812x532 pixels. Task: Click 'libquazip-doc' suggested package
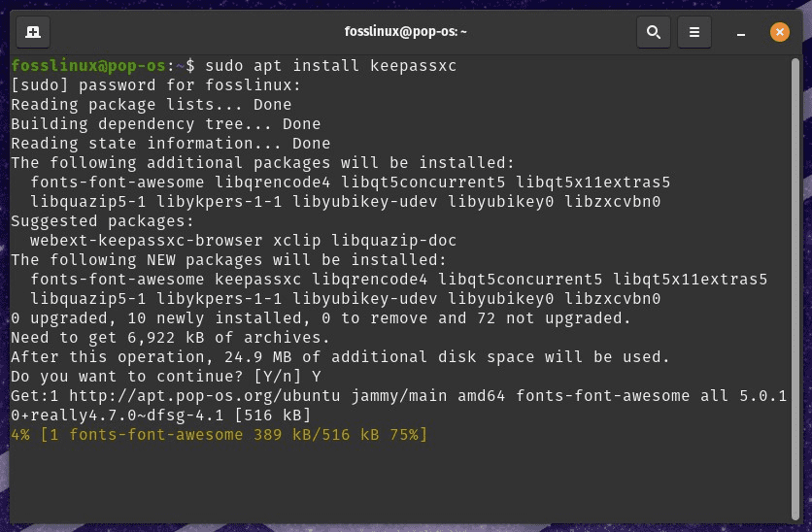click(393, 241)
